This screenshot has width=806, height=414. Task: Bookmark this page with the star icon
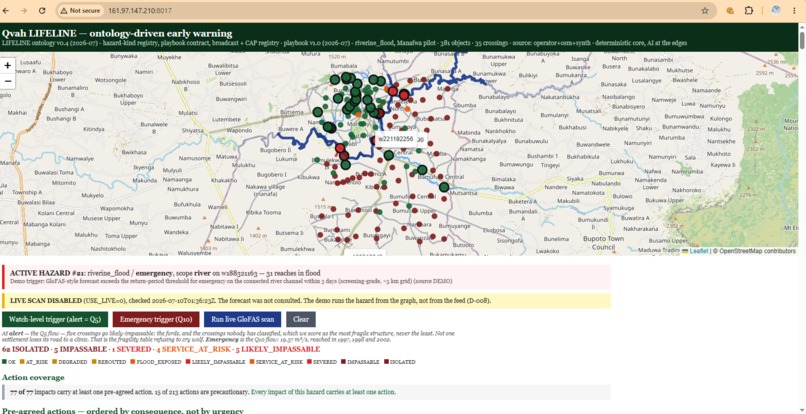click(705, 10)
